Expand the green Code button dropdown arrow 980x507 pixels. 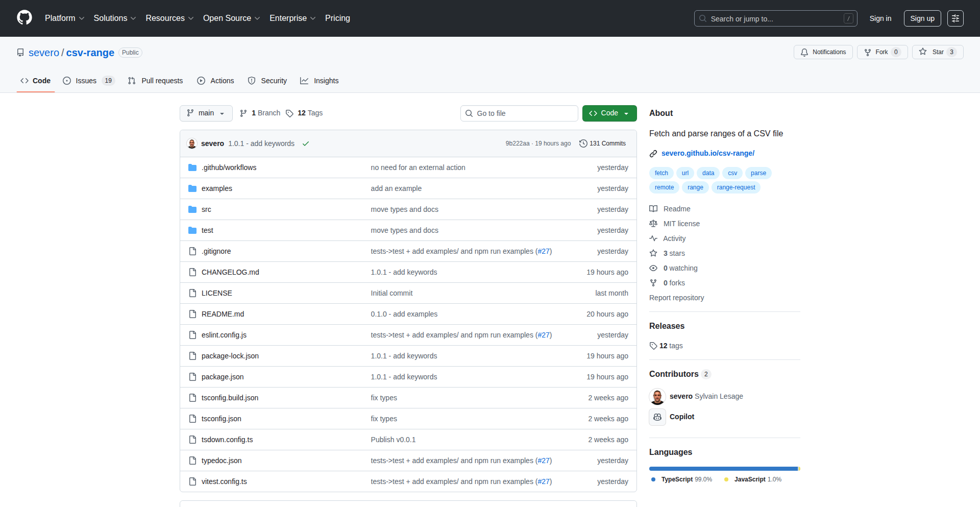pos(627,113)
